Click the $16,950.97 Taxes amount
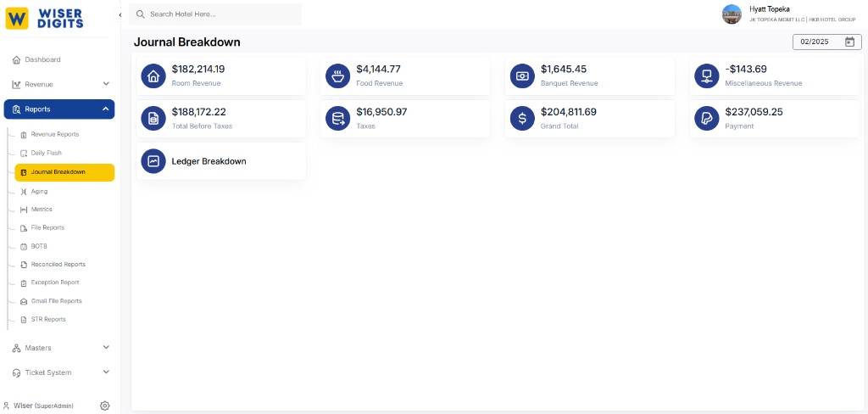 pyautogui.click(x=381, y=112)
